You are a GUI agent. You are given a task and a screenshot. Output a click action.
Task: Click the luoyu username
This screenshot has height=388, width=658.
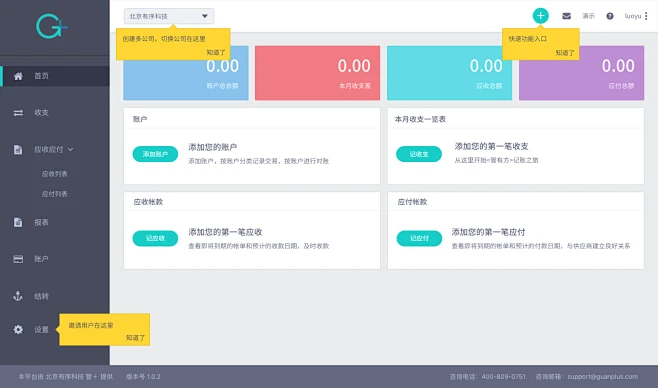click(633, 16)
